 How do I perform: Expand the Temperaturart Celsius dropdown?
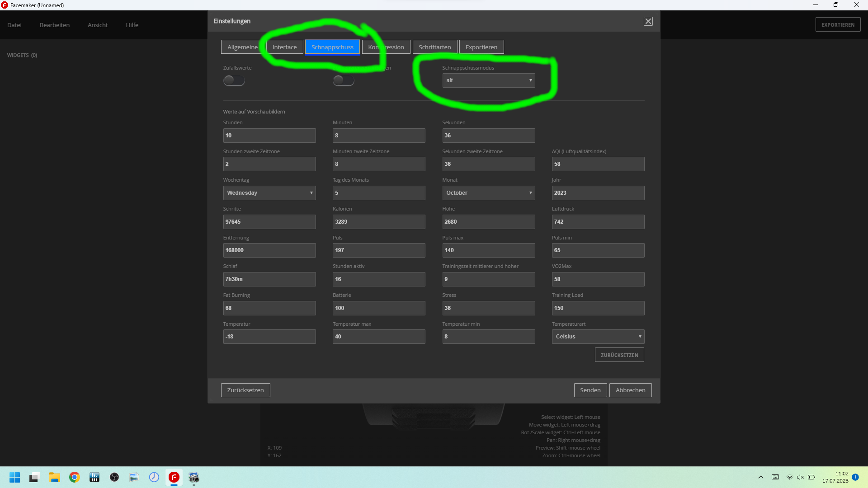tap(598, 337)
